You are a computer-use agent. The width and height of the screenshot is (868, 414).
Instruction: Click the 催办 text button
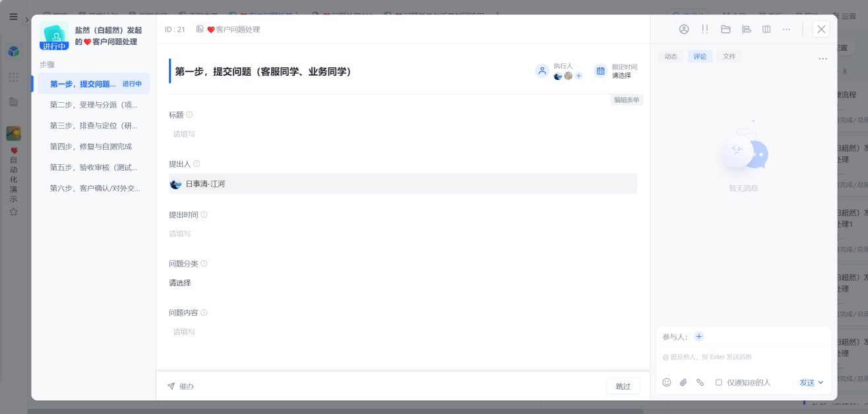tap(187, 386)
